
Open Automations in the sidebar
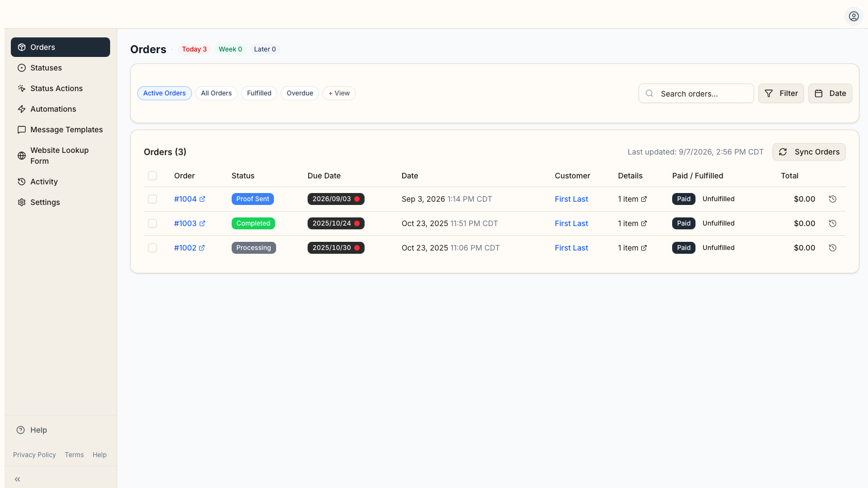60,109
